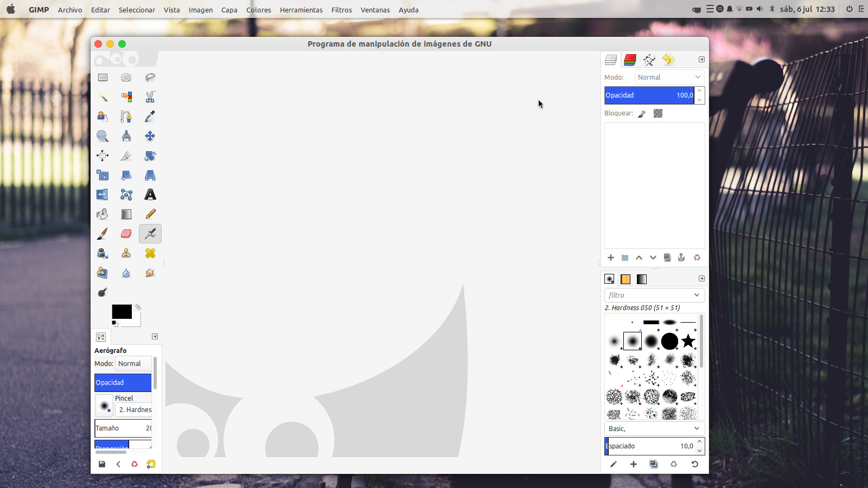Select the Ink tool

tap(103, 253)
